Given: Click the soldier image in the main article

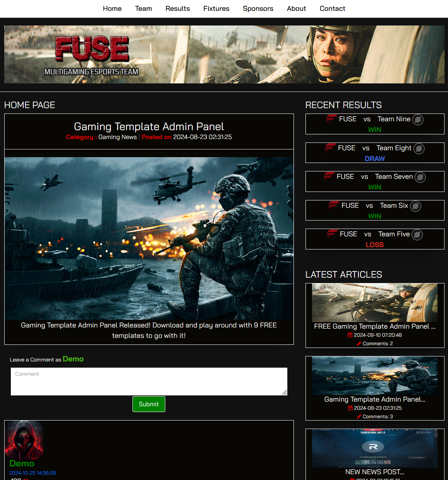Looking at the screenshot, I should click(149, 238).
